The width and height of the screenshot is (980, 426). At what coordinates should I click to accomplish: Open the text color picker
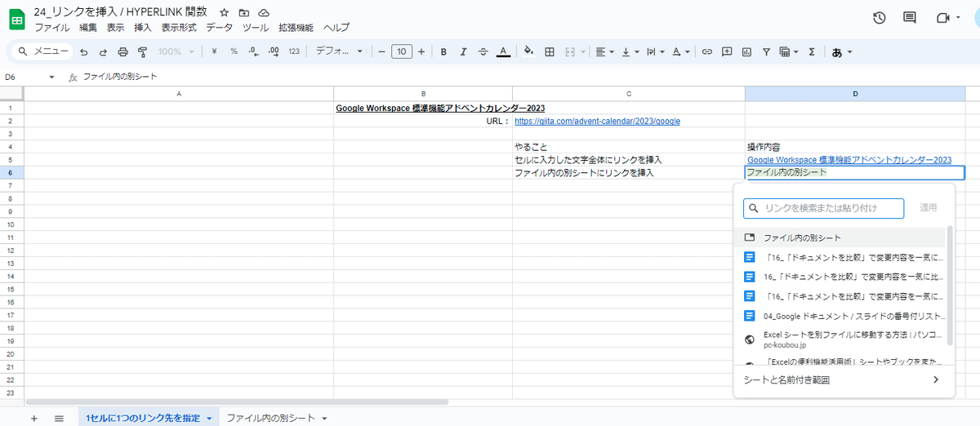pos(504,51)
